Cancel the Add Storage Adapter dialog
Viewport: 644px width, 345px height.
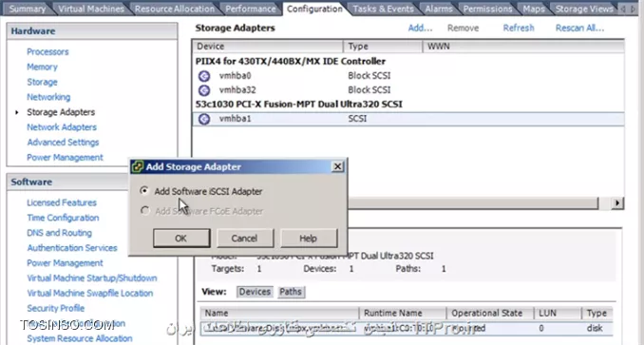(244, 239)
